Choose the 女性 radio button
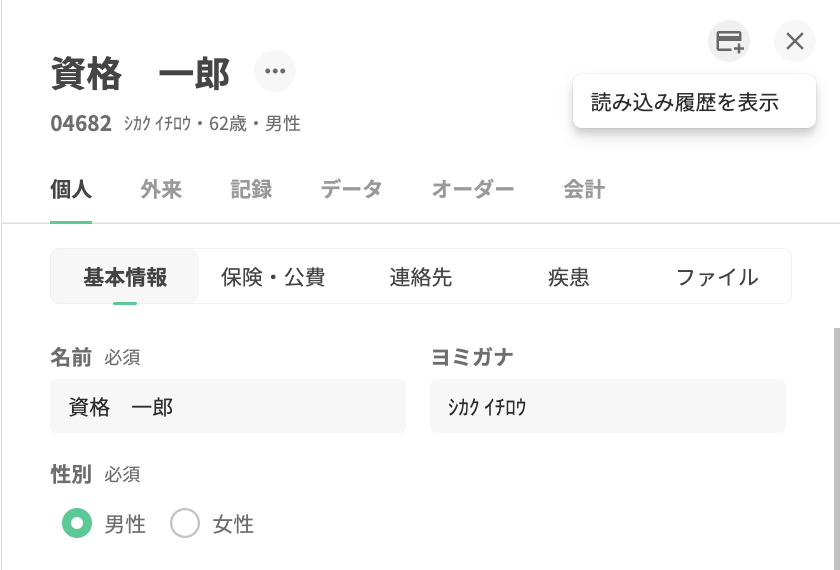The image size is (840, 570). (x=185, y=523)
